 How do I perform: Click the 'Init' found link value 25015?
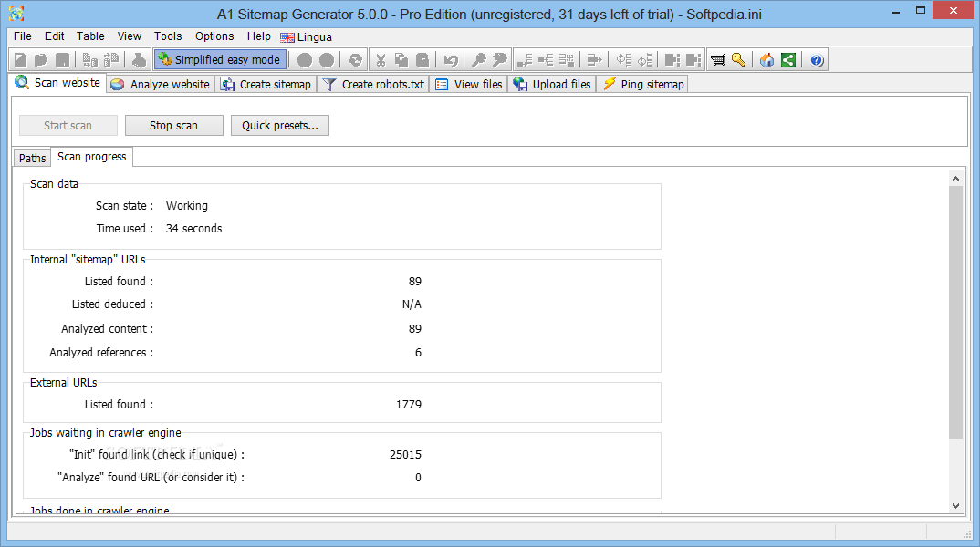(x=406, y=455)
